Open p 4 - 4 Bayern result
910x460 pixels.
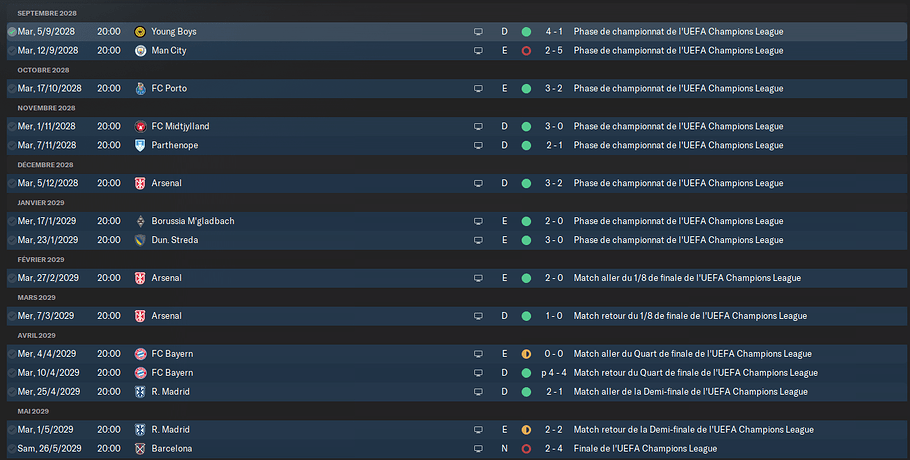pos(554,373)
